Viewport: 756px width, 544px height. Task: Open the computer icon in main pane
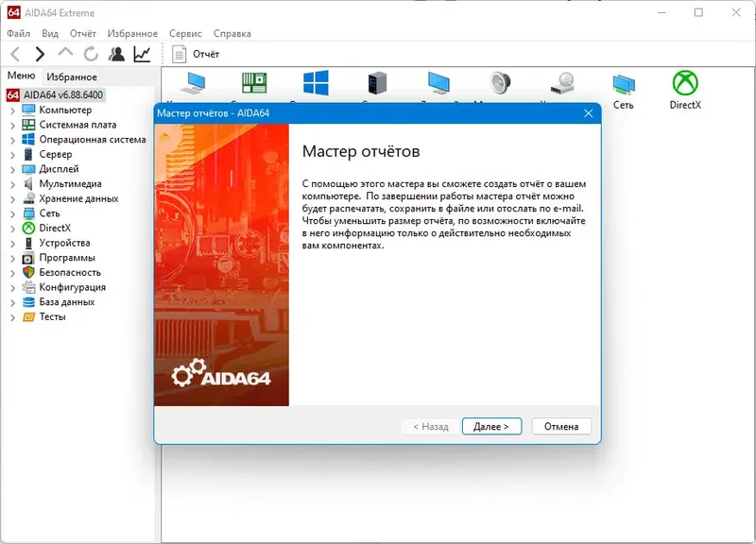194,83
